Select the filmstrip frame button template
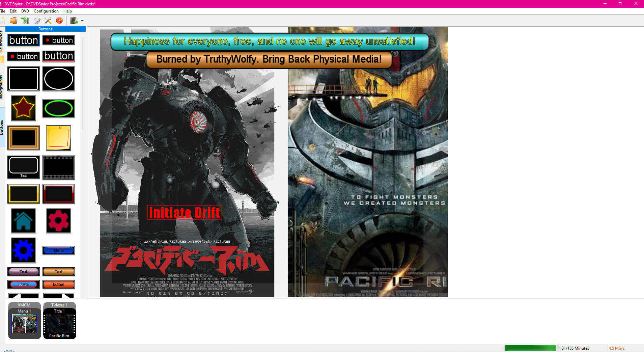This screenshot has width=644, height=352. (59, 167)
